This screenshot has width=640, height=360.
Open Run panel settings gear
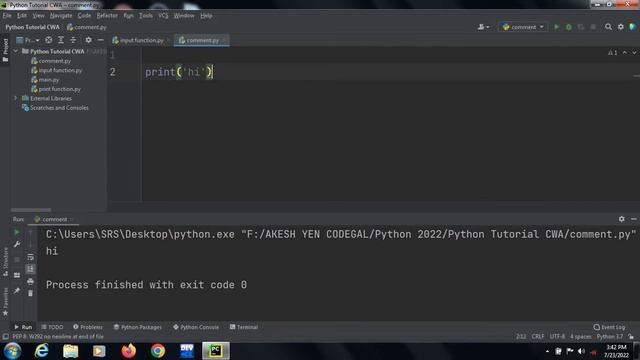pyautogui.click(x=621, y=219)
